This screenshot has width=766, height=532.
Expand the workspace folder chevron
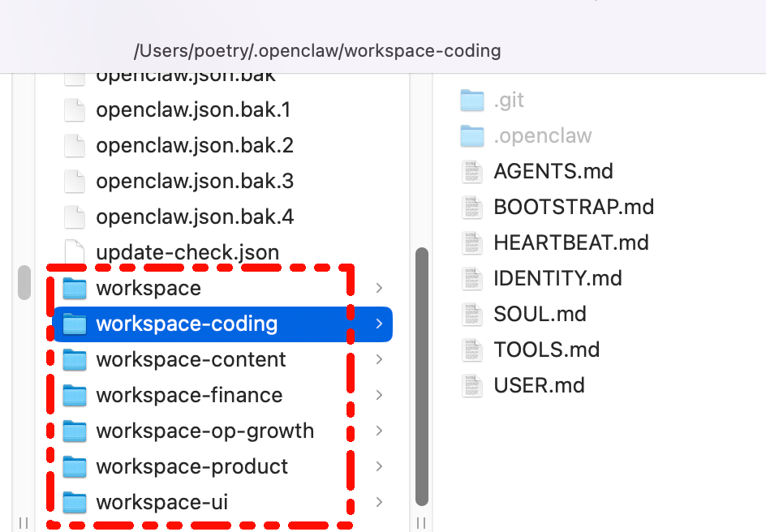point(379,289)
